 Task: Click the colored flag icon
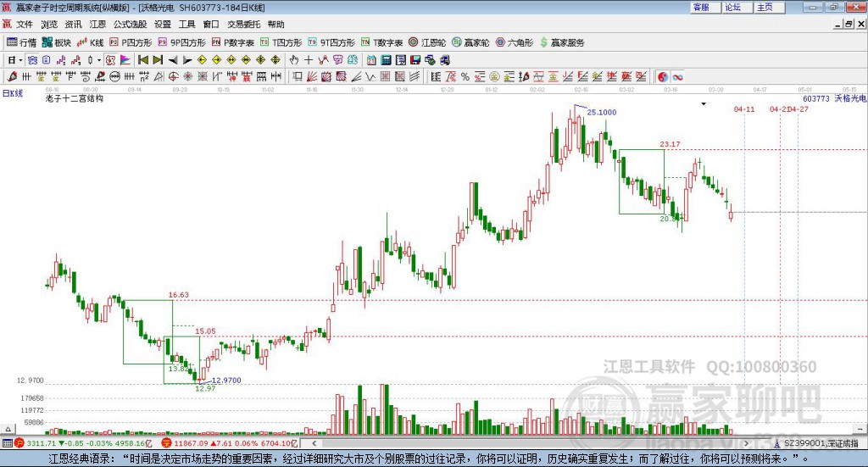tap(125, 60)
